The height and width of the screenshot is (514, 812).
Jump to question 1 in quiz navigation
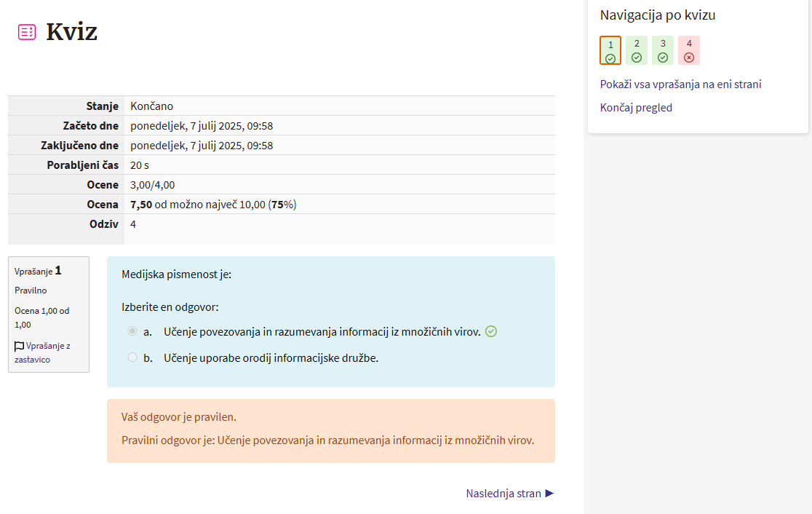click(x=610, y=50)
